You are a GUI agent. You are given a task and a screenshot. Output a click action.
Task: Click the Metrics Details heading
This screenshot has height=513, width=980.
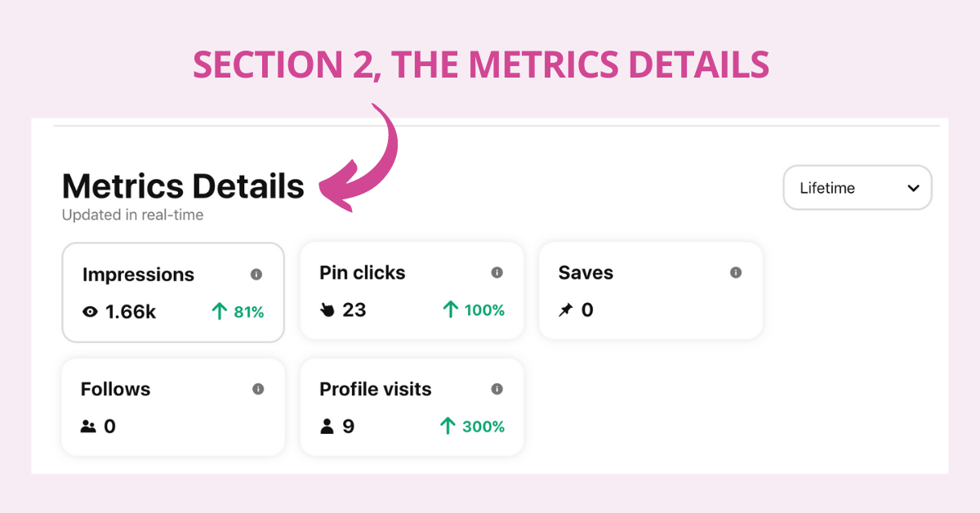point(183,187)
